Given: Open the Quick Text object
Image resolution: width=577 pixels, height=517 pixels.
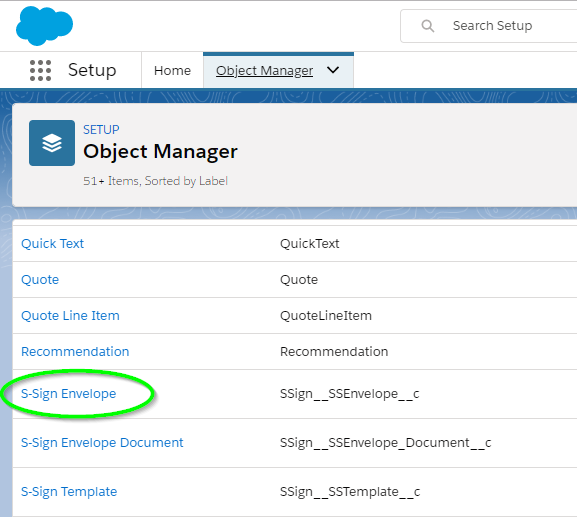Looking at the screenshot, I should point(53,244).
